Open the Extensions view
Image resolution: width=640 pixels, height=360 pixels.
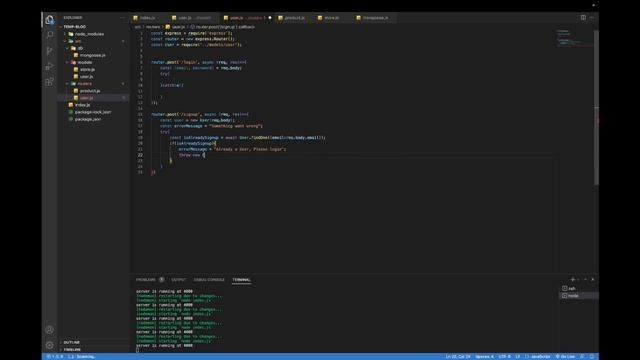click(49, 81)
